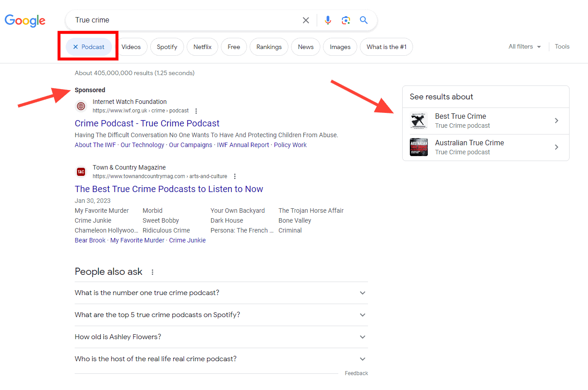Select the Spotify filter chip
Screen dimensions: 588x390
[x=167, y=47]
